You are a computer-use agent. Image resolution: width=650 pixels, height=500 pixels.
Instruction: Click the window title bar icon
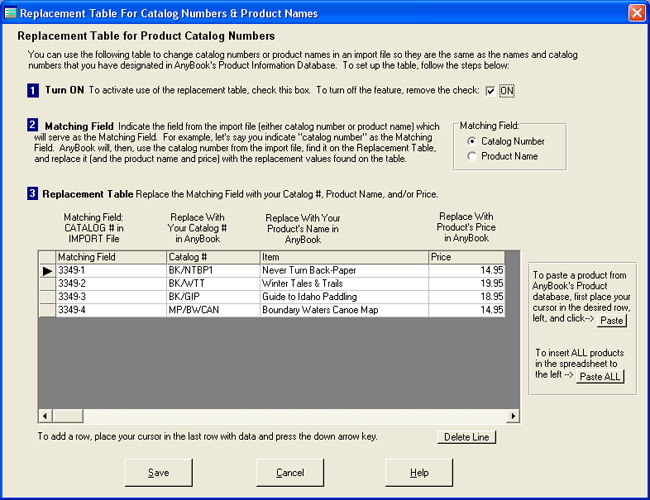tap(11, 13)
